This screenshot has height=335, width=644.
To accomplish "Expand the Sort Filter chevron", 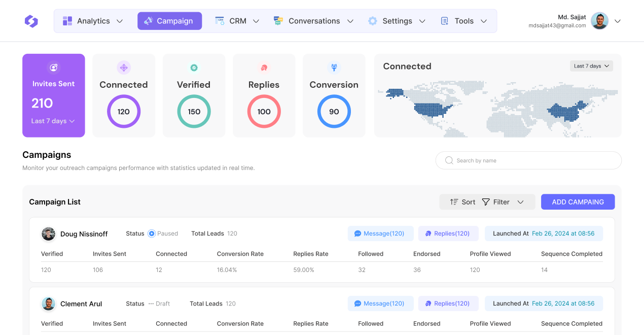I will coord(520,202).
